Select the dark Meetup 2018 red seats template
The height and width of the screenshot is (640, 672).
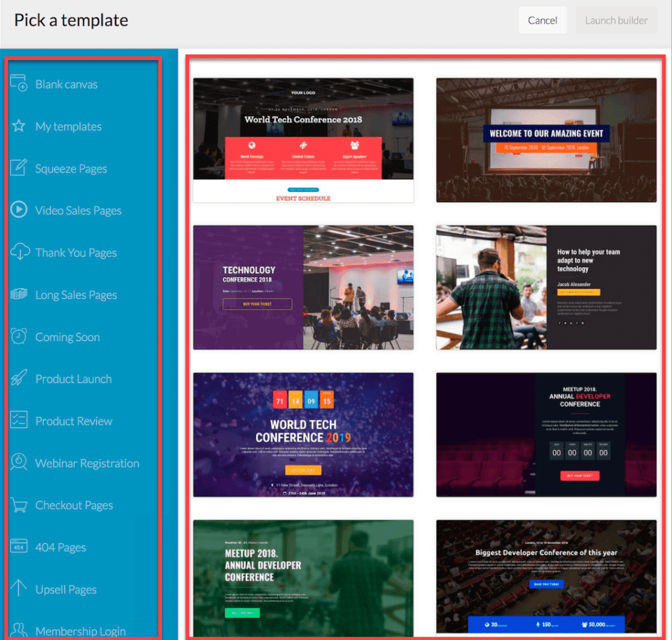pos(547,435)
